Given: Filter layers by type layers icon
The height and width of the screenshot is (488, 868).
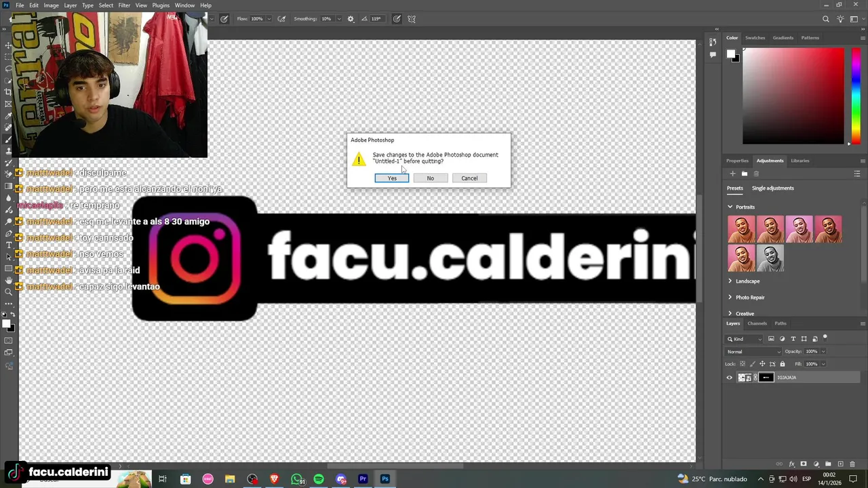Looking at the screenshot, I should (x=793, y=339).
